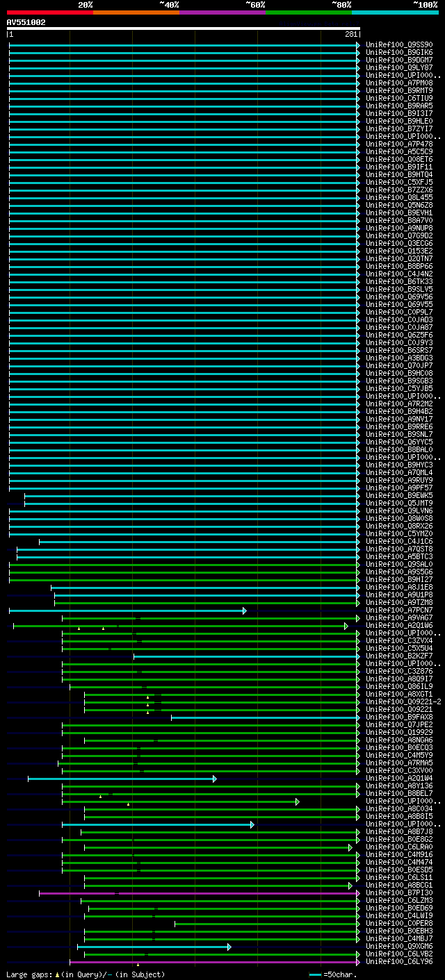Screen dimensions: 445x980
Task: Select the UniRef100_C6TIU9 label
Action: tap(399, 99)
